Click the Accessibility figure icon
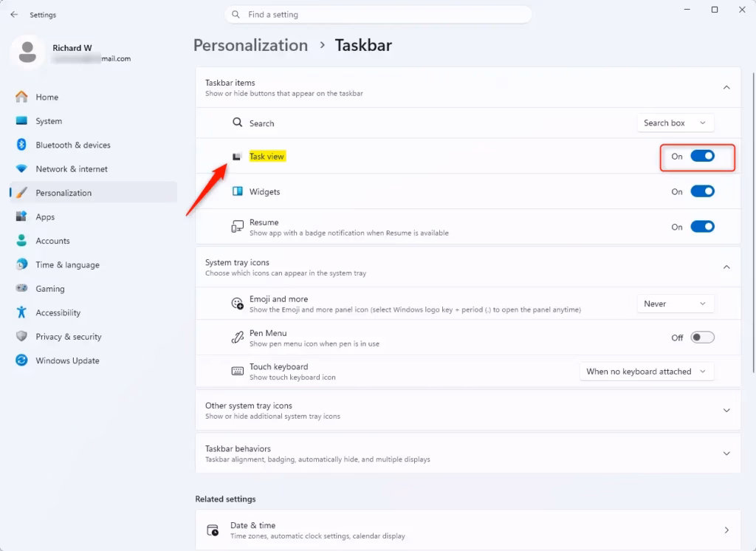Image resolution: width=756 pixels, height=551 pixels. [21, 312]
